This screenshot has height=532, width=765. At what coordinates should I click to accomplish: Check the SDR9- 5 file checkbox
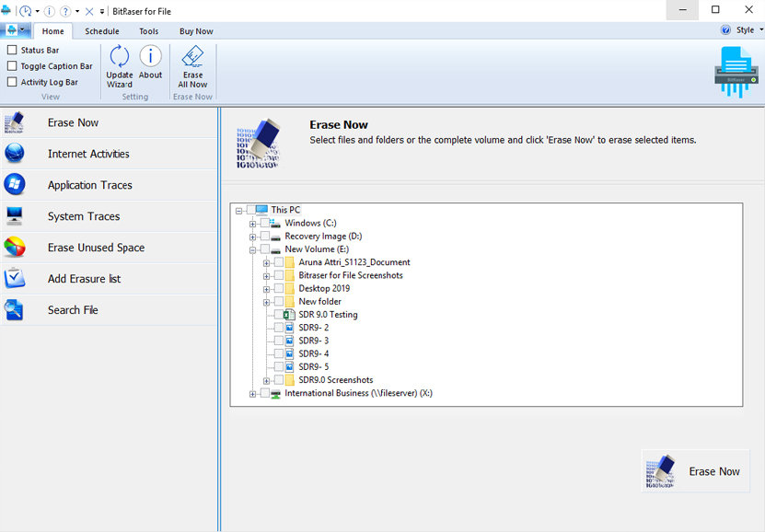click(279, 366)
